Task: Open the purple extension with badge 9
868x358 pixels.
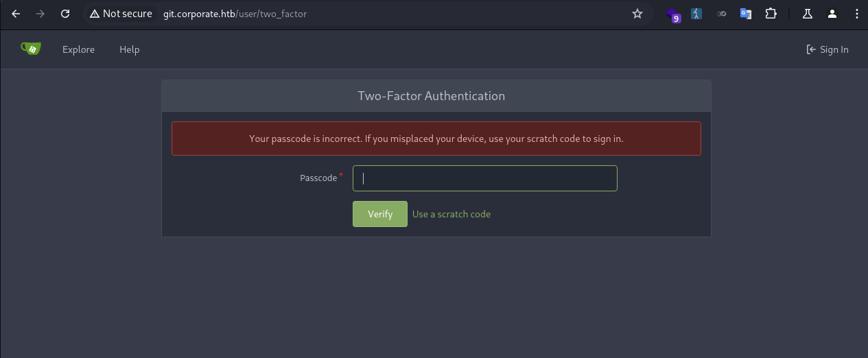Action: pos(674,14)
